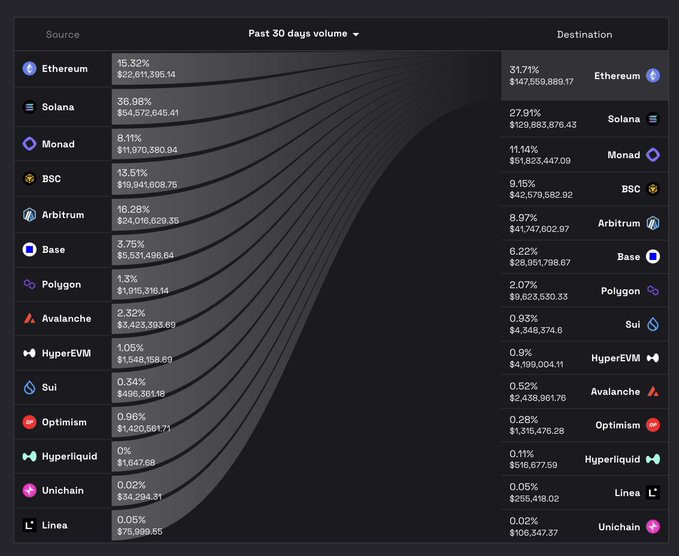Click the destination Solana icon
Image resolution: width=679 pixels, height=556 pixels.
(653, 119)
